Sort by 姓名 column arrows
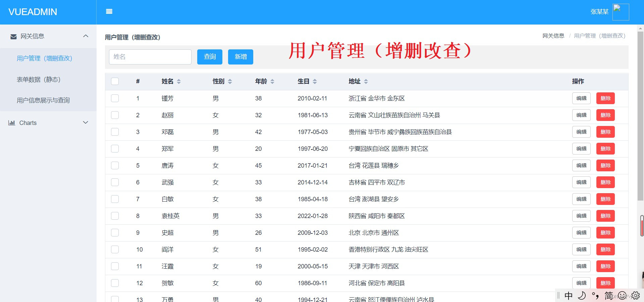The width and height of the screenshot is (644, 302). coord(179,81)
